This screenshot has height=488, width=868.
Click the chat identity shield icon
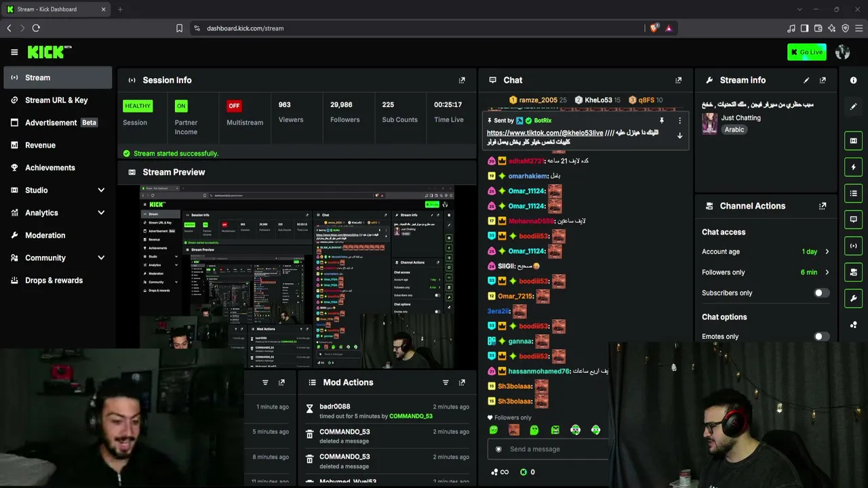point(498,449)
